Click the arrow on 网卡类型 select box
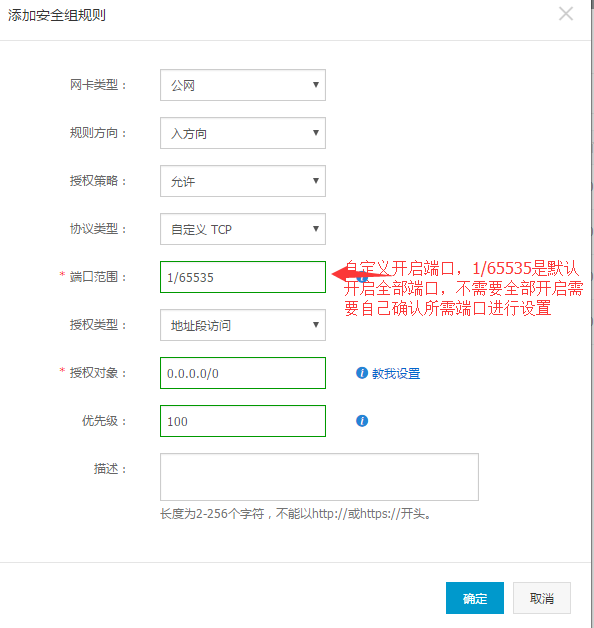Image resolution: width=594 pixels, height=628 pixels. click(x=316, y=85)
